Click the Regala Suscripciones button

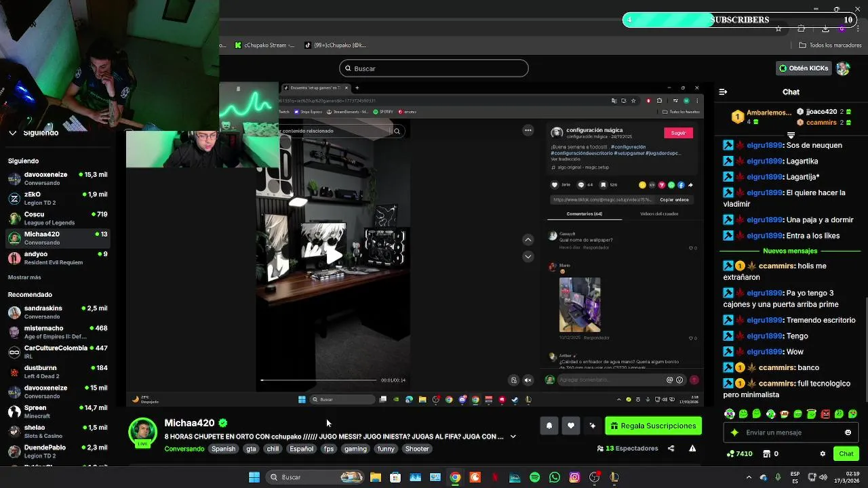pyautogui.click(x=653, y=426)
